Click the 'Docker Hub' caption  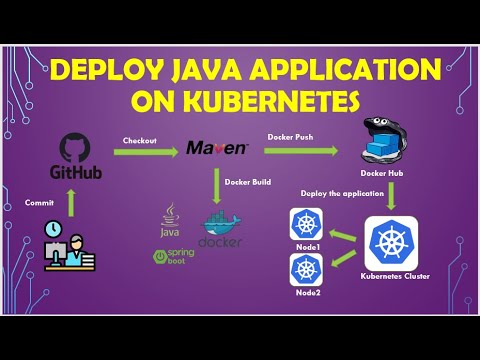382,173
